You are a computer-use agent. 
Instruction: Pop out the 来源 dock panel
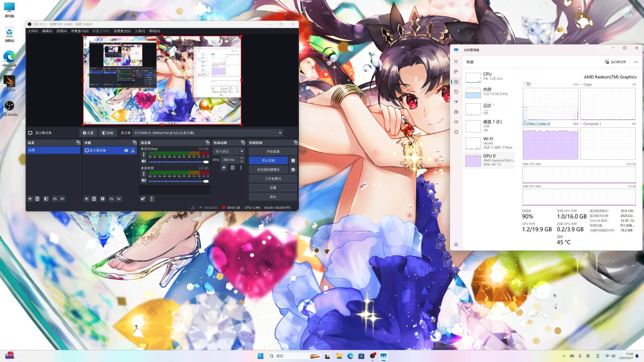tap(135, 143)
